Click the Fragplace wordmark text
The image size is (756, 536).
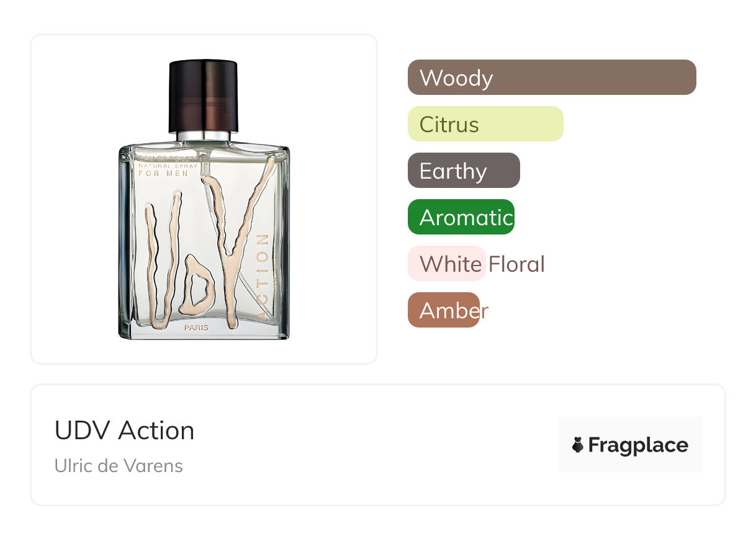[x=638, y=445]
